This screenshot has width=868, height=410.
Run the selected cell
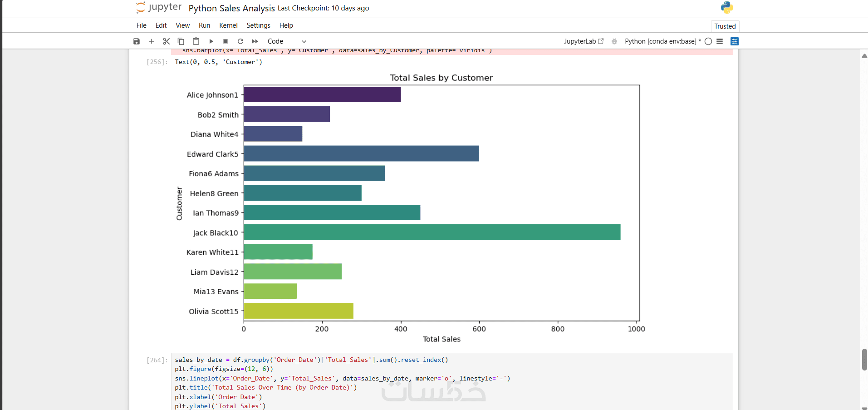pyautogui.click(x=211, y=41)
